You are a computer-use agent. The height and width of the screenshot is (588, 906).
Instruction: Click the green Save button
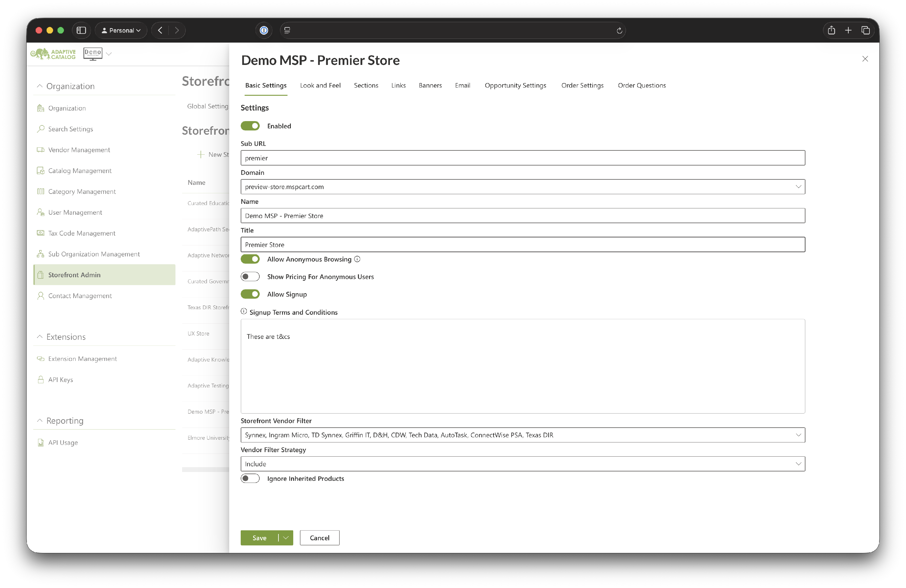259,538
